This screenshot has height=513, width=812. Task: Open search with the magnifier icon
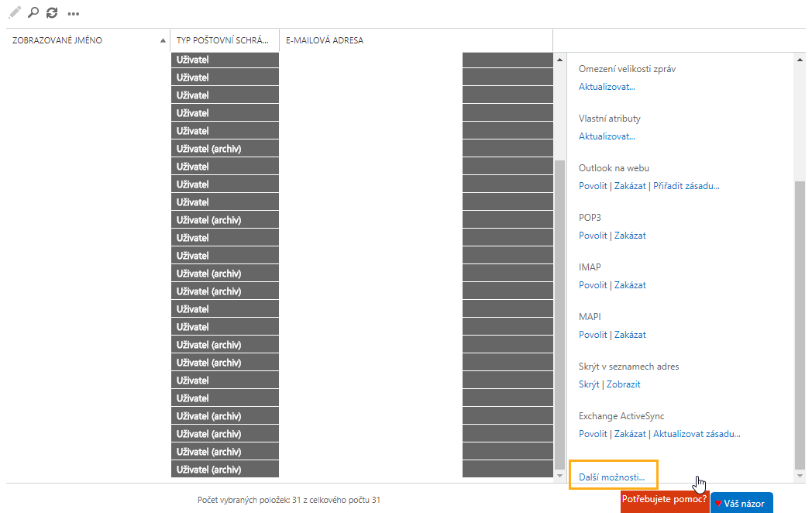pos(33,12)
